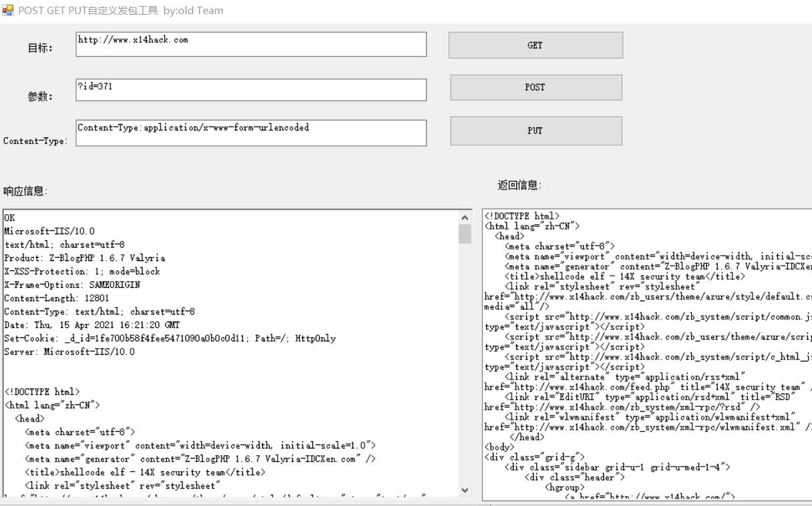The width and height of the screenshot is (812, 506).
Task: Click the parameter field containing ?id=371
Action: click(251, 90)
